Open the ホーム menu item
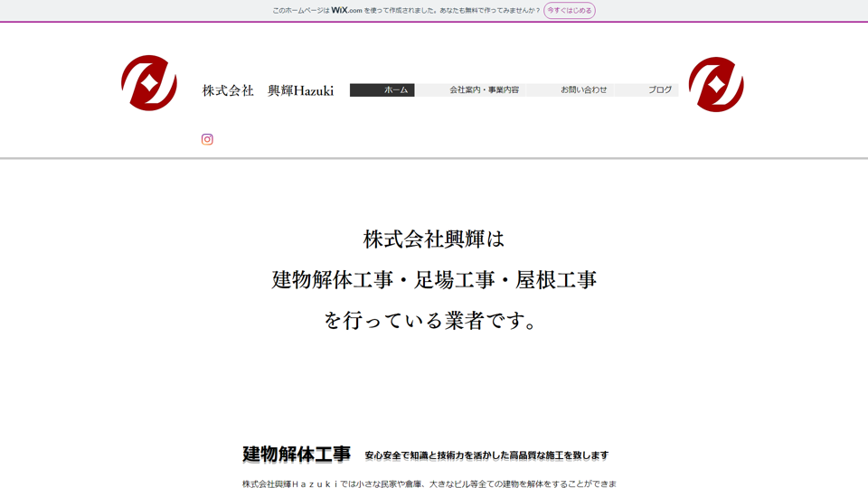Image resolution: width=868 pixels, height=488 pixels. pos(382,90)
